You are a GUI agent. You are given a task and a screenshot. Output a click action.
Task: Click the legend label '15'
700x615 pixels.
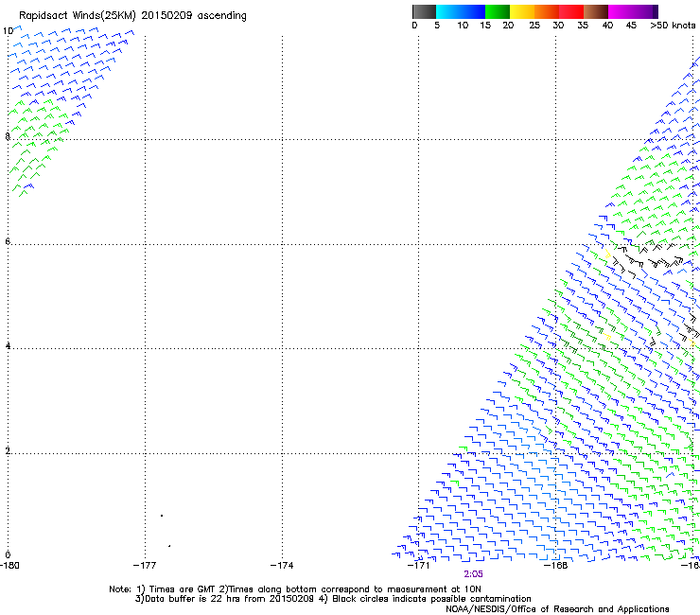[x=485, y=26]
